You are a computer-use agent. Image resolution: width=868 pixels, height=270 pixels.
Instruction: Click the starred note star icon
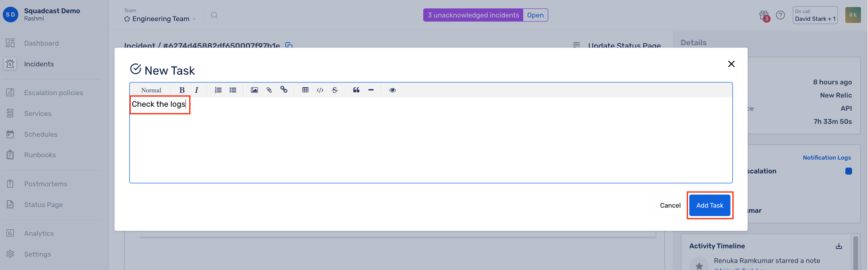pyautogui.click(x=699, y=265)
